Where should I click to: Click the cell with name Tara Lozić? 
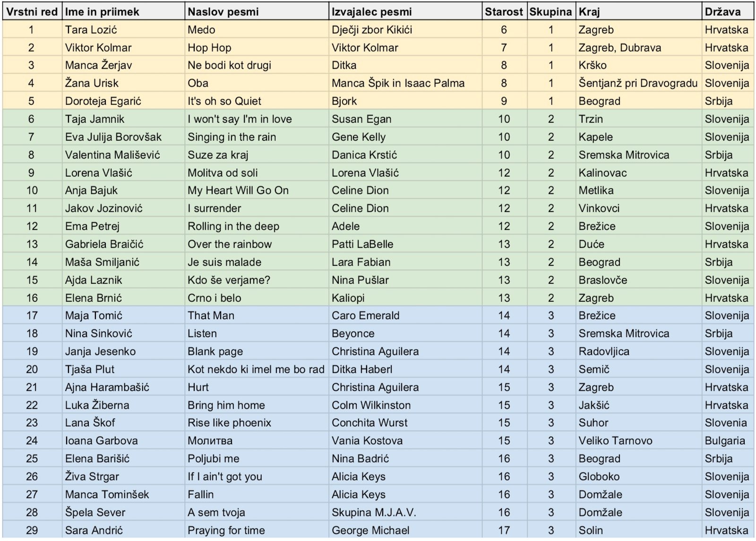click(91, 30)
